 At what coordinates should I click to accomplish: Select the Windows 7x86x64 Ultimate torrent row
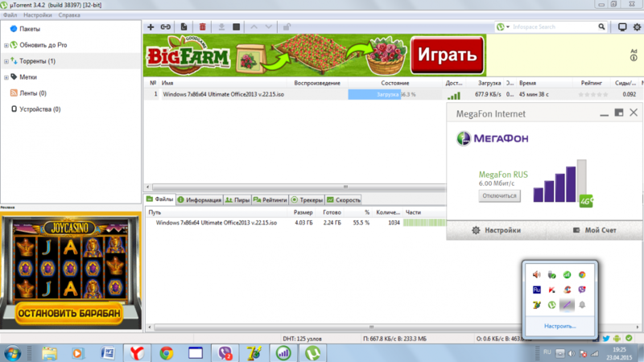393,94
